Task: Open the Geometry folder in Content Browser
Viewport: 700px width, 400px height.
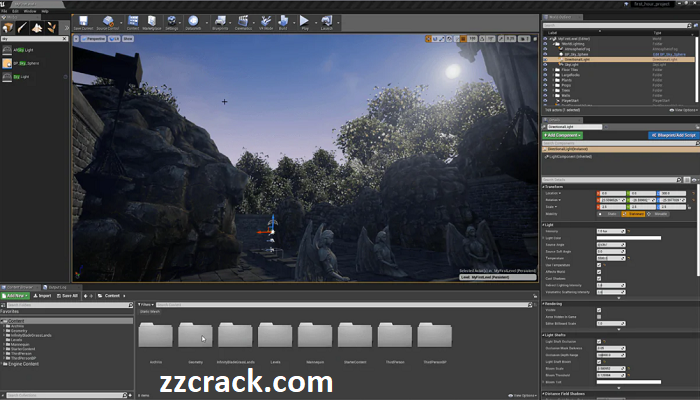Action: 196,335
